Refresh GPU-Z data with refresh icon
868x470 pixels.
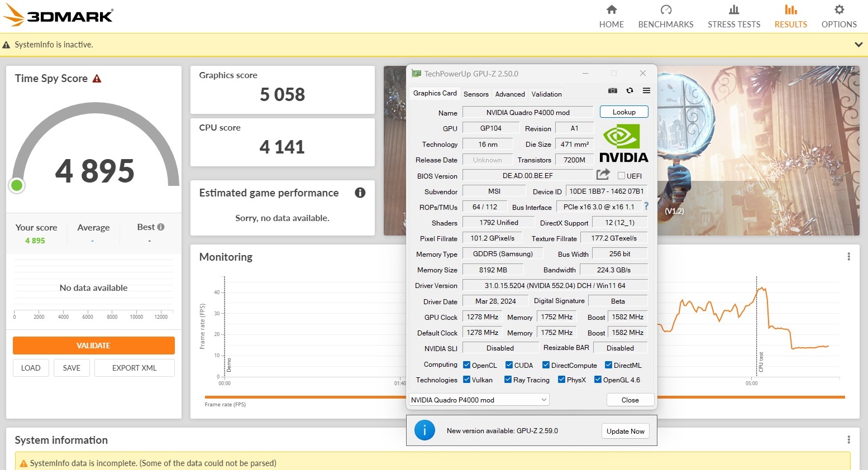[629, 90]
